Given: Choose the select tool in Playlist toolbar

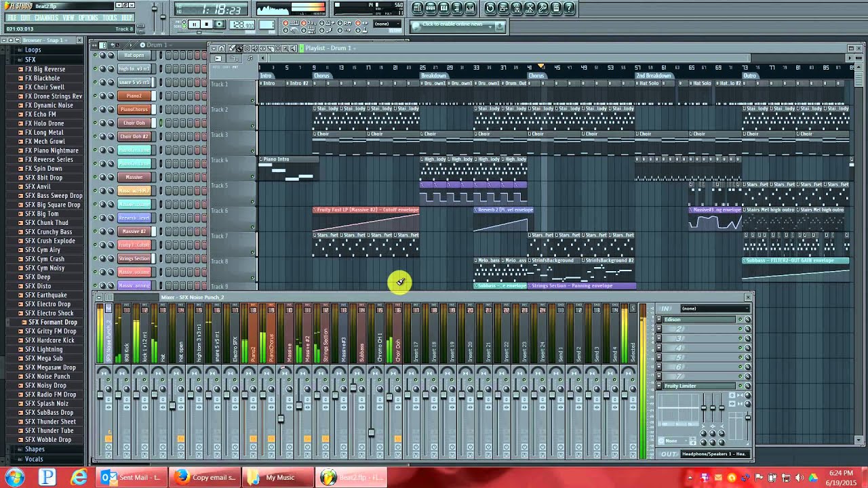Looking at the screenshot, I should coord(278,48).
